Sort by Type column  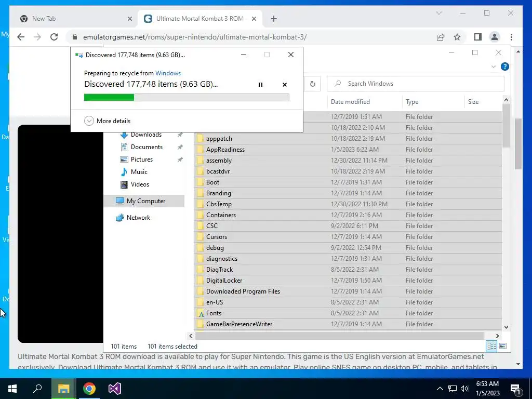(x=433, y=101)
